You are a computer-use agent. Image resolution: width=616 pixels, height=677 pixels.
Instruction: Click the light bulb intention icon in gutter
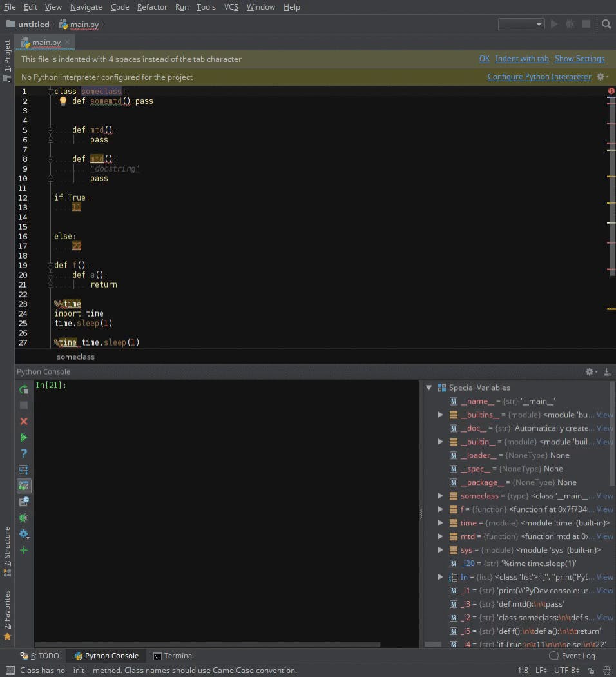click(63, 101)
